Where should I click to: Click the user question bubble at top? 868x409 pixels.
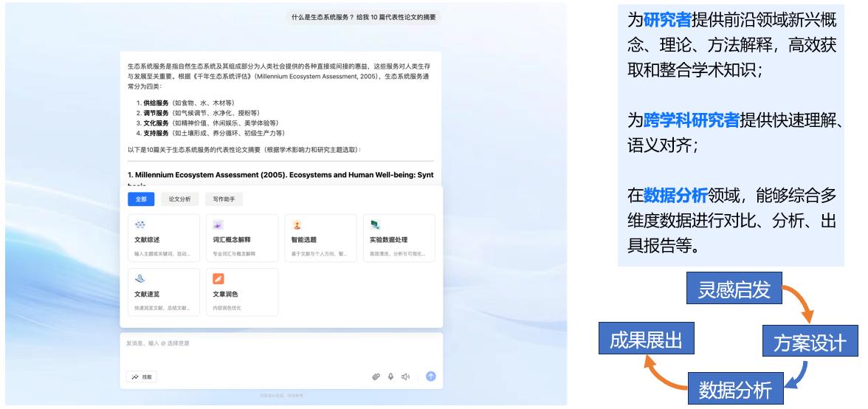[x=365, y=17]
